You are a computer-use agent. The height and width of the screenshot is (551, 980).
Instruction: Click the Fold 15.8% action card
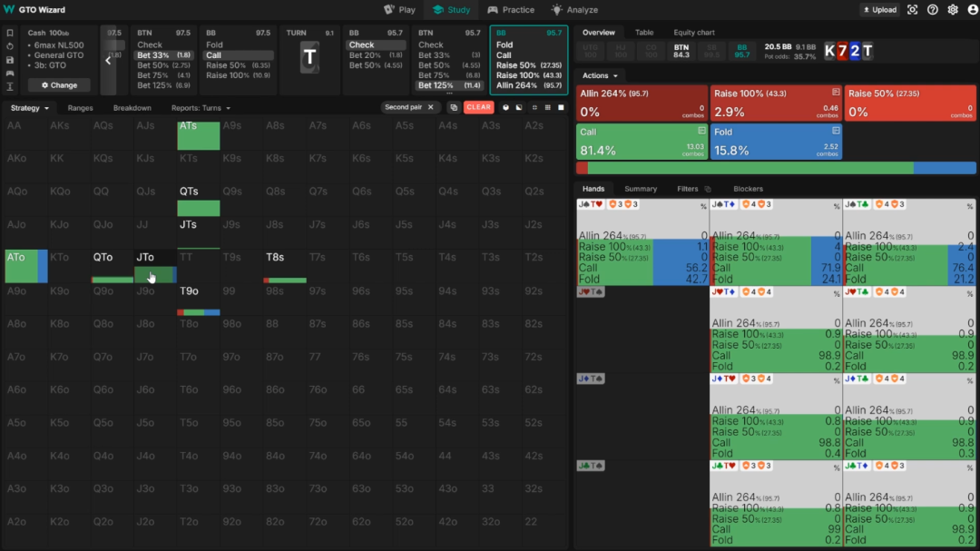[x=776, y=142]
